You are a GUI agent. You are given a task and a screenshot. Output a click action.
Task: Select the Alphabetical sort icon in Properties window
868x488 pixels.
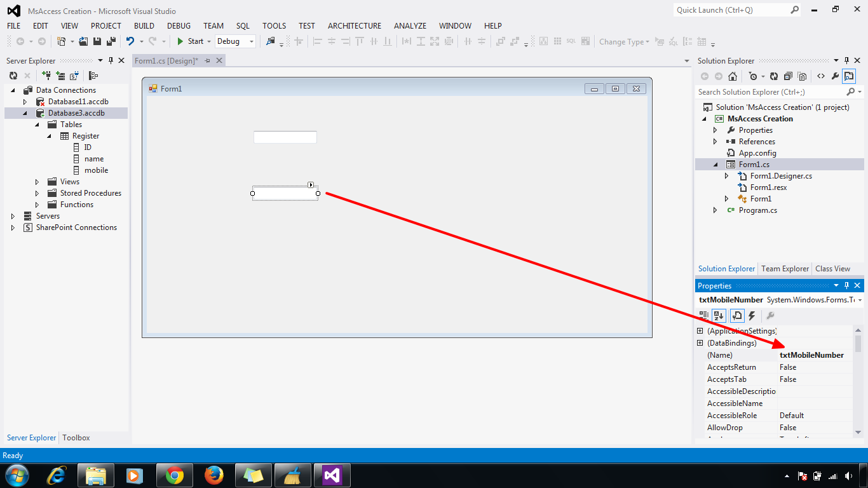719,316
